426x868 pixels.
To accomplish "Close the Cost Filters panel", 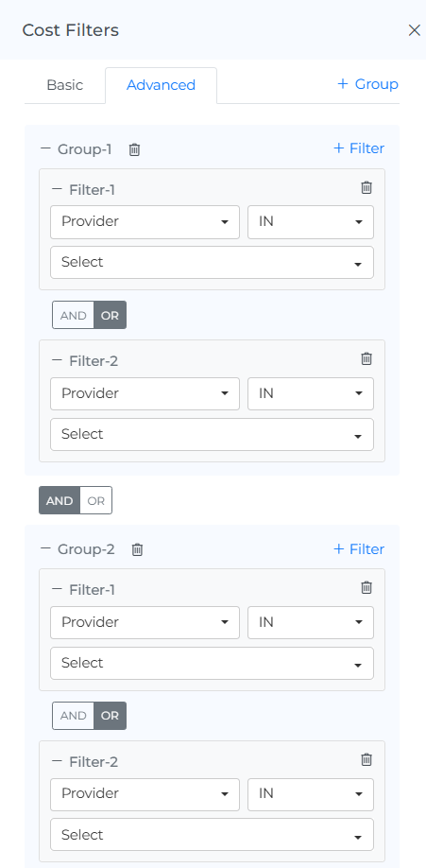I will coord(414,30).
